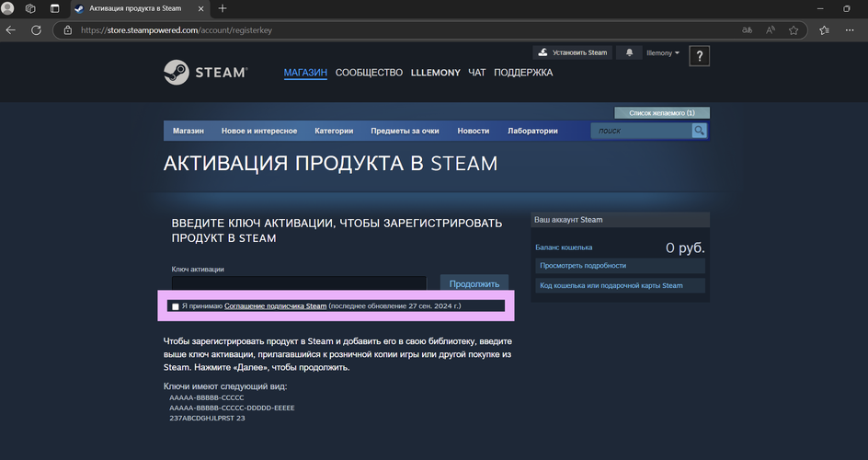Image resolution: width=868 pixels, height=460 pixels.
Task: Tick the Я принимаю subscriber agreement checkbox
Action: click(x=176, y=306)
